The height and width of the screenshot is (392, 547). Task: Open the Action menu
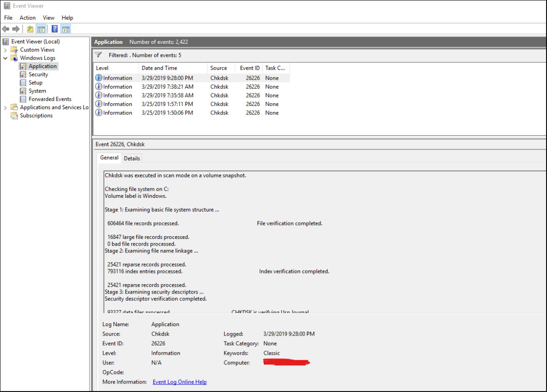[28, 18]
